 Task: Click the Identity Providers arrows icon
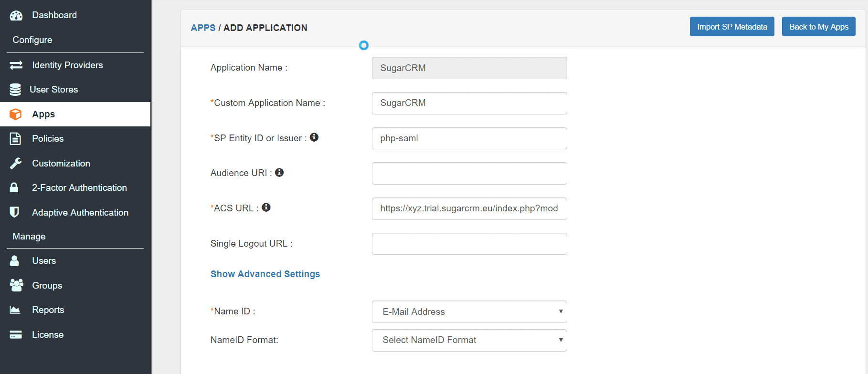pyautogui.click(x=16, y=65)
